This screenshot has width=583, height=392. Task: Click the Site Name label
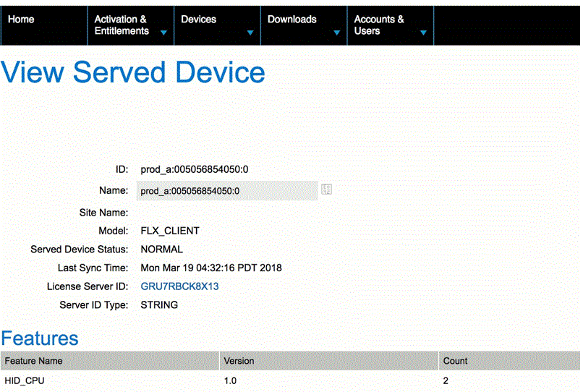[x=103, y=213]
